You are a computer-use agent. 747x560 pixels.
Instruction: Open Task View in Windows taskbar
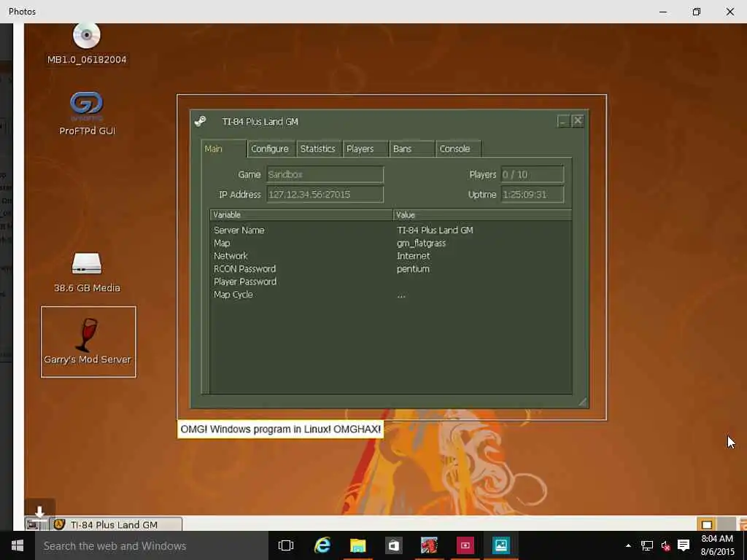(x=286, y=545)
